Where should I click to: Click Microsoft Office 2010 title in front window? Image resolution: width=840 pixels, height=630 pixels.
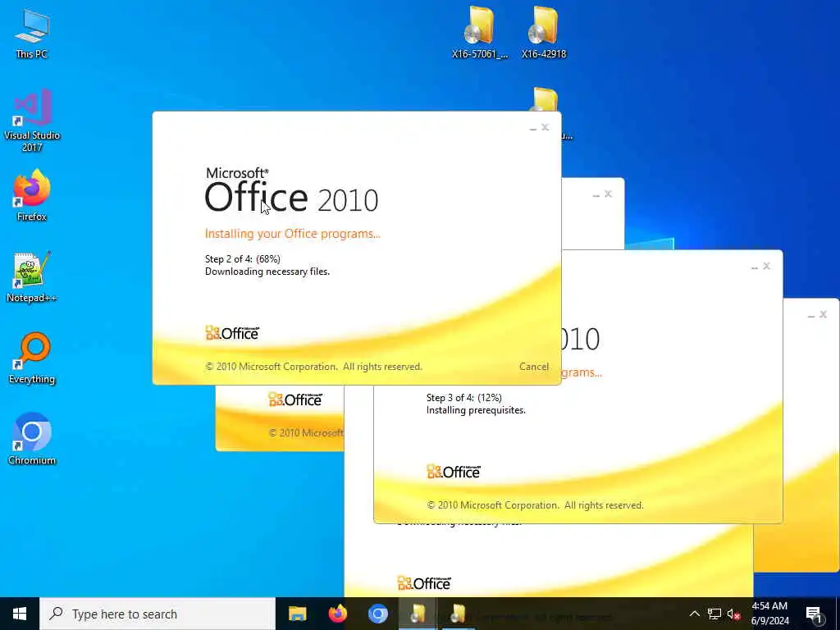coord(292,190)
